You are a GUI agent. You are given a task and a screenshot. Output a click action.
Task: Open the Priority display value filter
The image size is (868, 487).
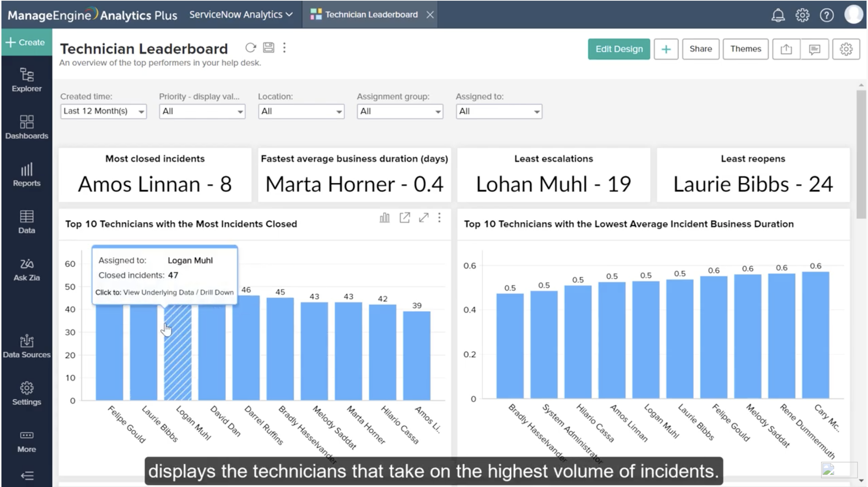(x=202, y=111)
